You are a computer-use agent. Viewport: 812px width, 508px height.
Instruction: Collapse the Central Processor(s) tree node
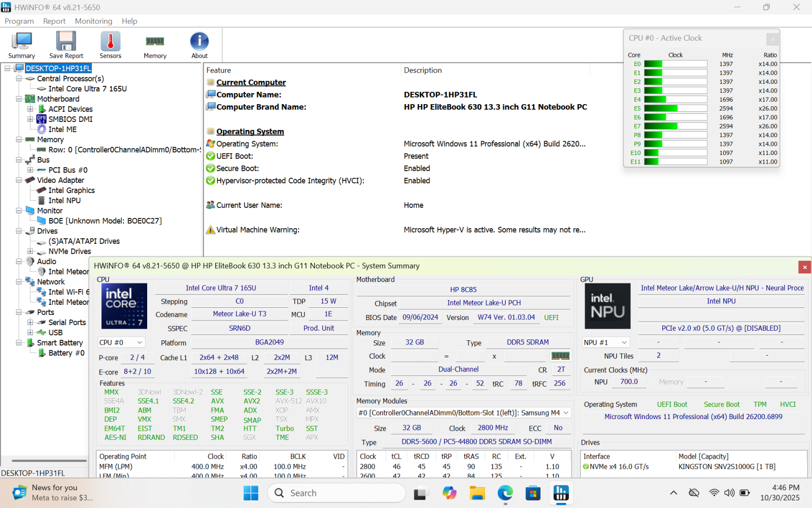click(19, 79)
